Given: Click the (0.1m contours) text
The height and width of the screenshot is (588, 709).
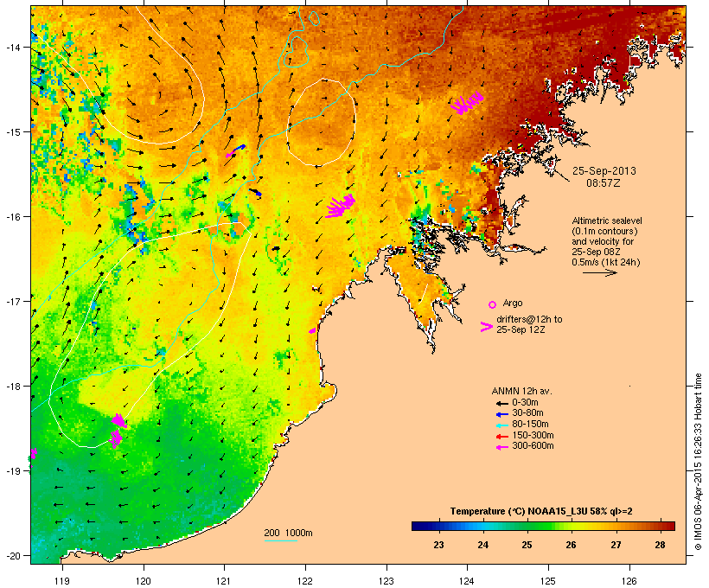Looking at the screenshot, I should tap(605, 231).
